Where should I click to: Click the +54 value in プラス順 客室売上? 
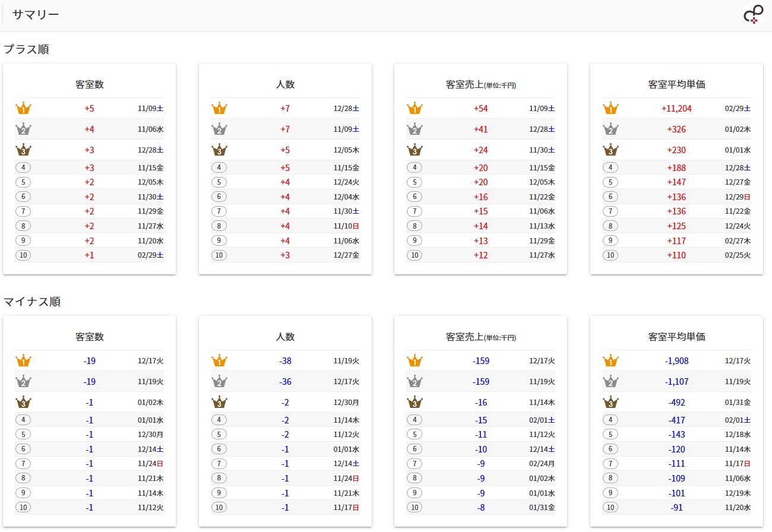480,109
